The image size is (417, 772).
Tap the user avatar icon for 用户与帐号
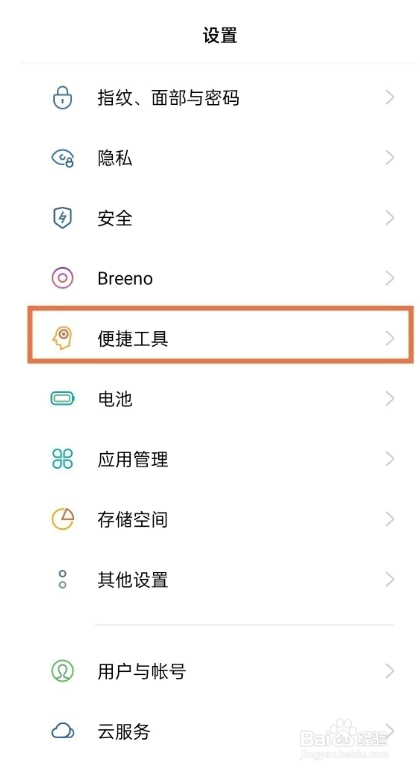(x=63, y=671)
